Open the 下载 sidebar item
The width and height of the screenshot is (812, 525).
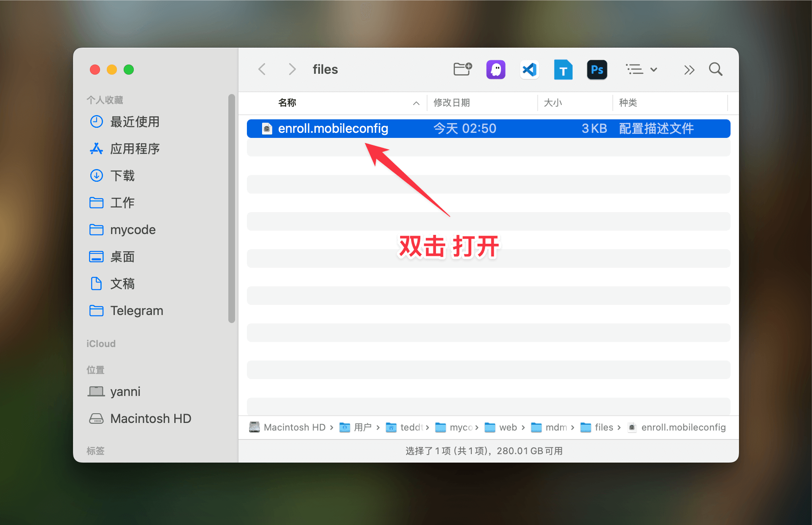pos(123,175)
